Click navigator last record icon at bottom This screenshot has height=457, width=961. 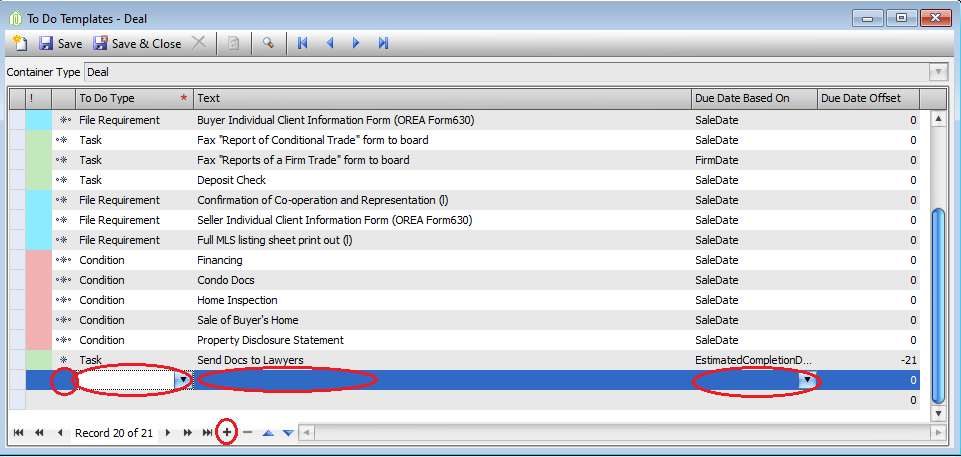pyautogui.click(x=207, y=432)
